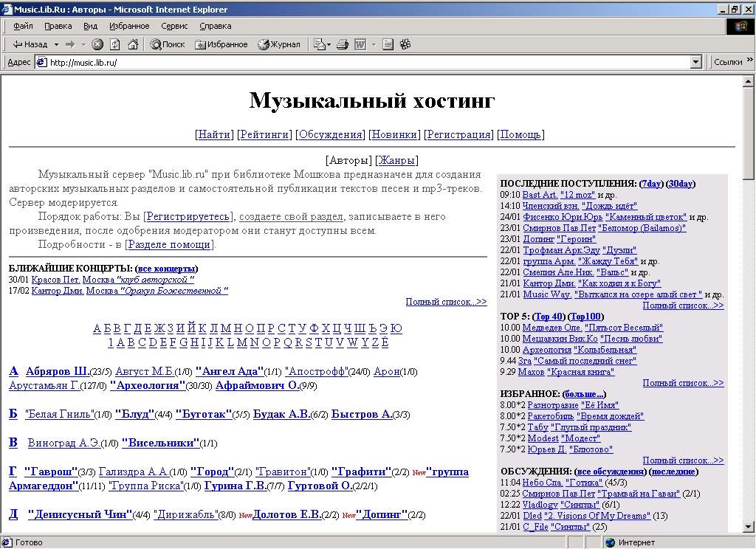Viewport: 756px width, 549px height.
Task: Click the Discuss page toolbar icon
Action: click(388, 44)
